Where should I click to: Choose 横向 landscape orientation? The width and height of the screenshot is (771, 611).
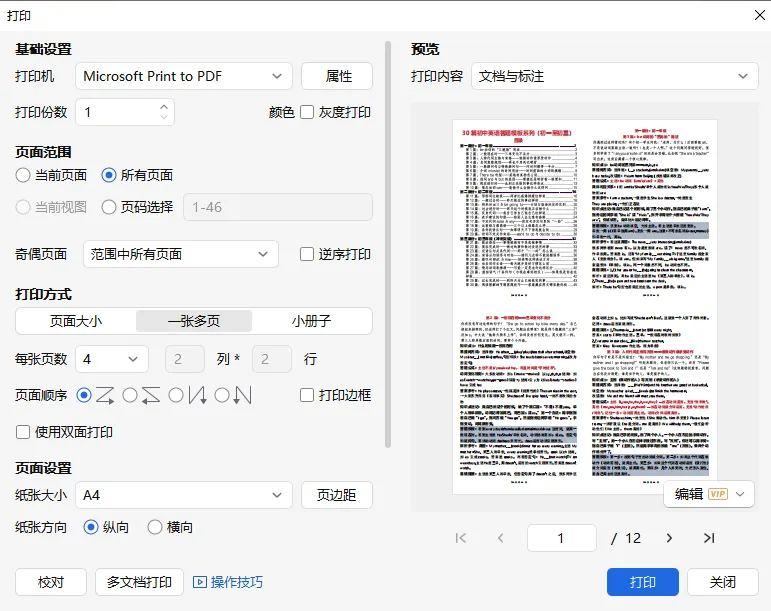[x=154, y=527]
